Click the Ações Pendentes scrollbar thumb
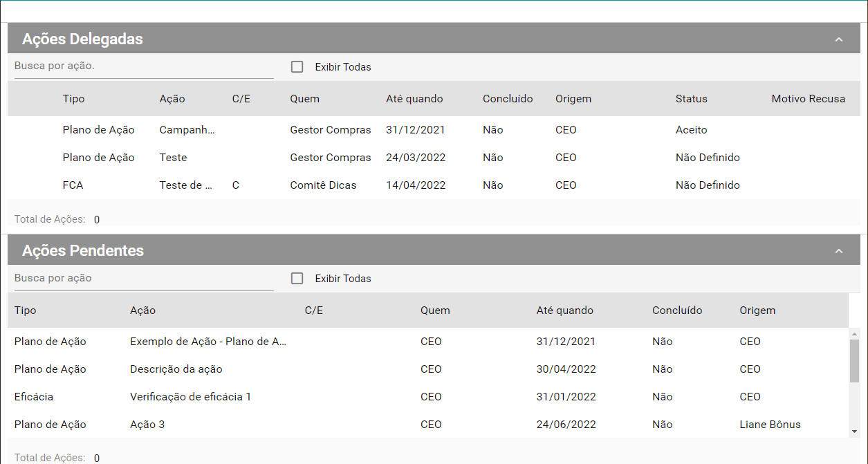The image size is (868, 464). [x=854, y=360]
